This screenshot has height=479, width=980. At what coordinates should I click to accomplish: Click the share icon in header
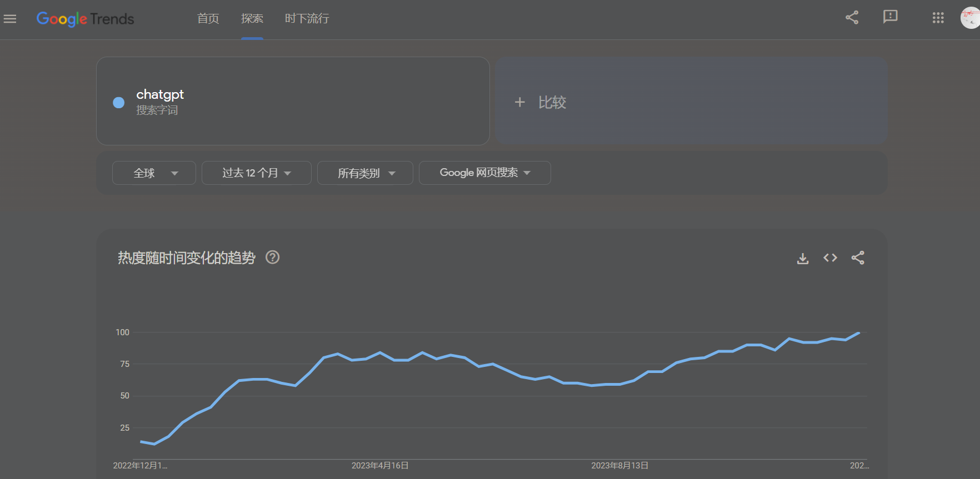pos(852,18)
